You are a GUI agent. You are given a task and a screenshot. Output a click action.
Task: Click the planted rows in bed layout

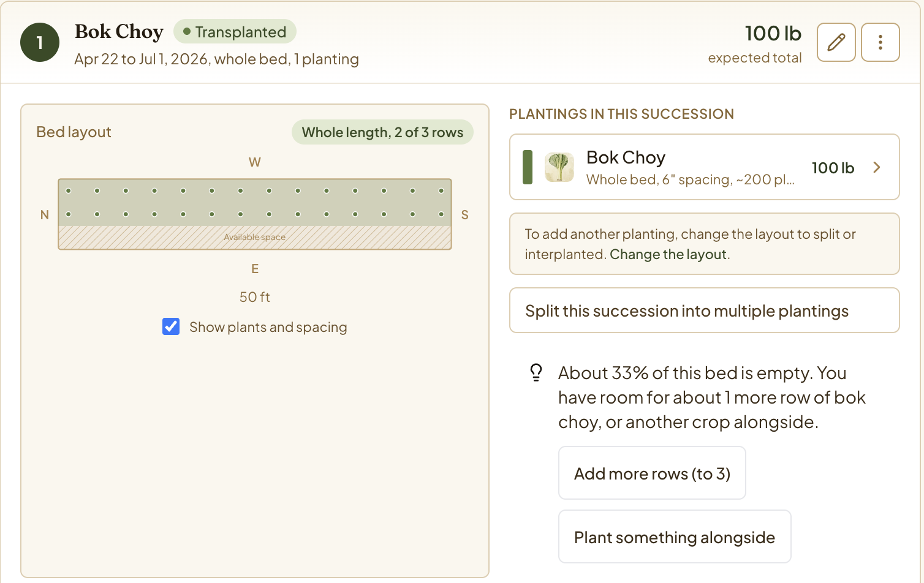pyautogui.click(x=255, y=203)
